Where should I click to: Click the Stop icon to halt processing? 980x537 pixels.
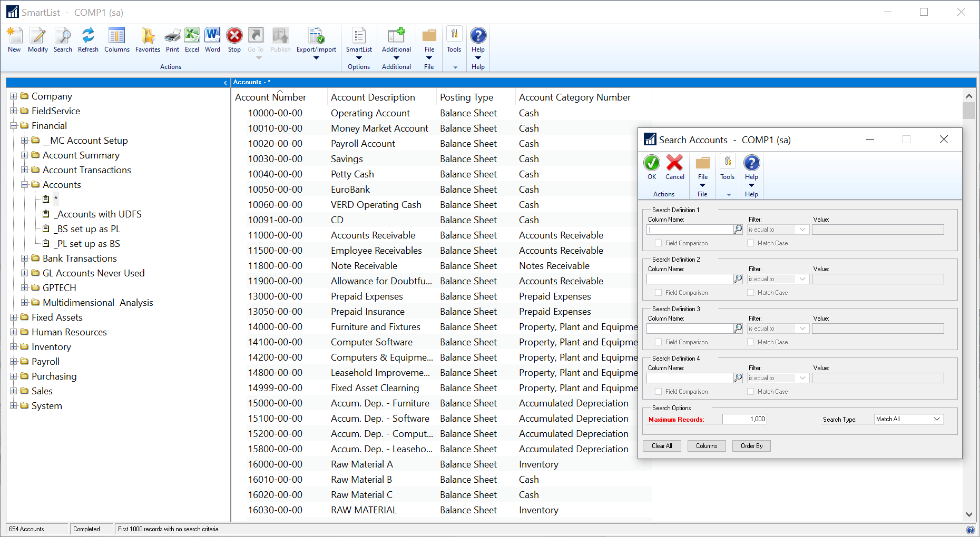(234, 37)
